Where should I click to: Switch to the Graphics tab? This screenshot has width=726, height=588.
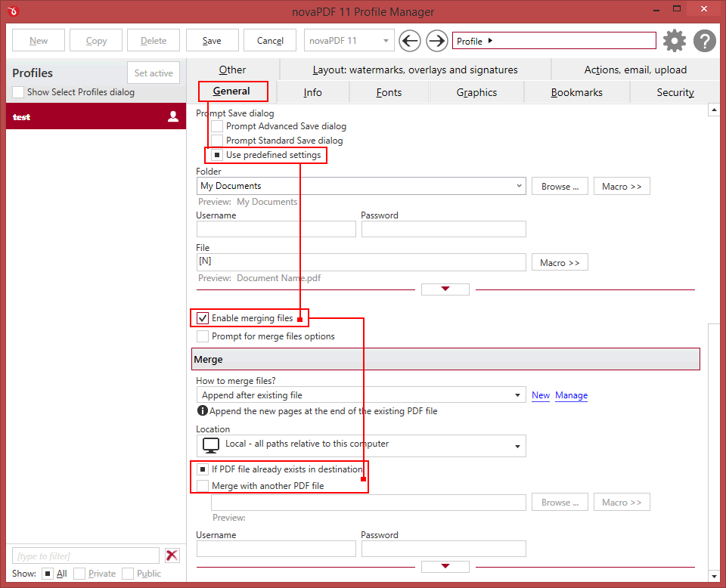(476, 92)
